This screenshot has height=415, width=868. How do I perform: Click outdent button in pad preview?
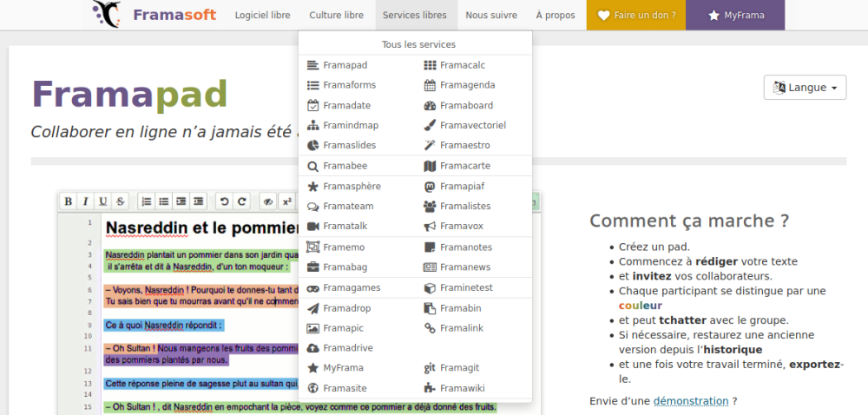click(x=199, y=201)
